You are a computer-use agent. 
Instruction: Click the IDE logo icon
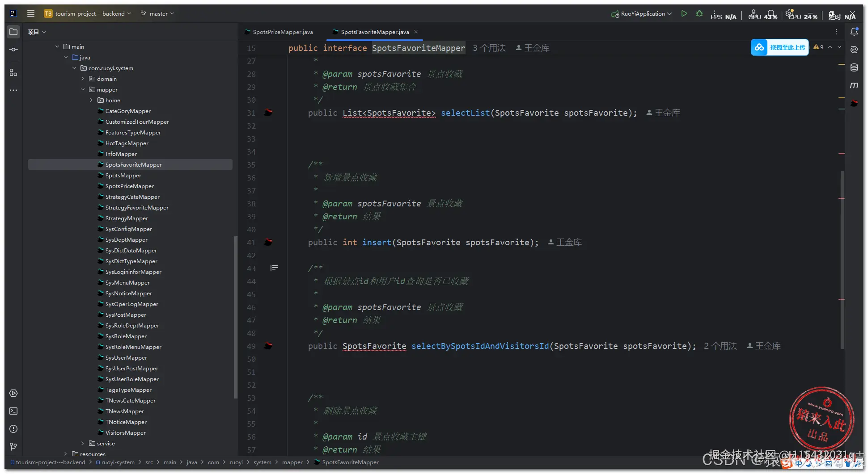(13, 13)
